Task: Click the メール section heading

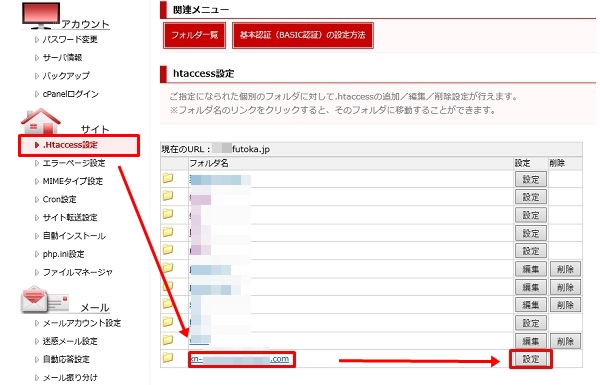Action: pos(95,308)
